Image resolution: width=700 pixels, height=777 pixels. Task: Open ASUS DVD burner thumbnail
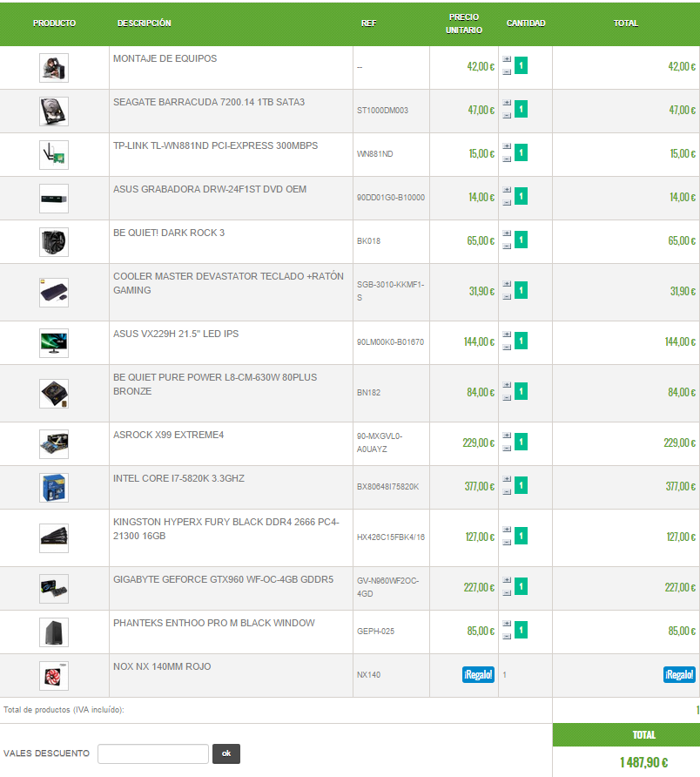(54, 199)
